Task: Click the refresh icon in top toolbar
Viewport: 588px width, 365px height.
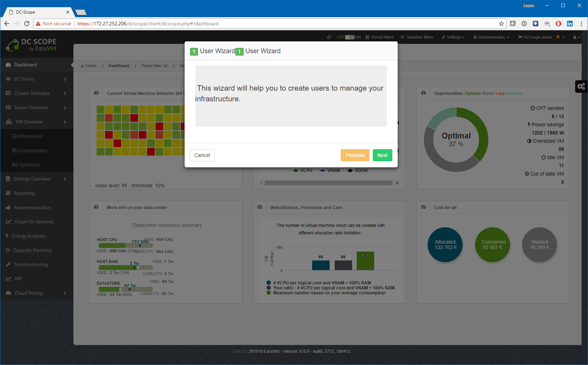Action: (329, 37)
